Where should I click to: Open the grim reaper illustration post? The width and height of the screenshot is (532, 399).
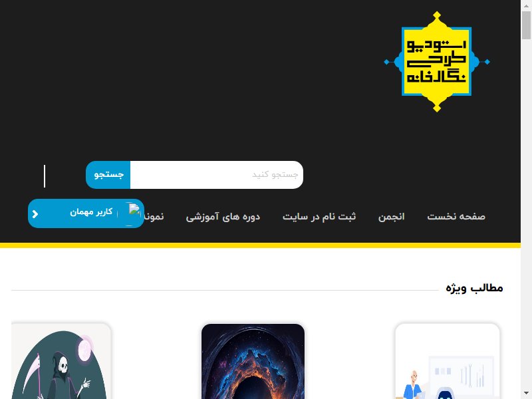(61, 361)
